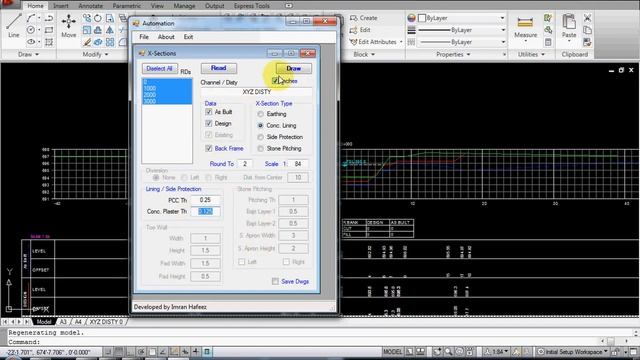Expand the Modify panel
Image resolution: width=640 pixels, height=360 pixels.
pyautogui.click(x=95, y=54)
